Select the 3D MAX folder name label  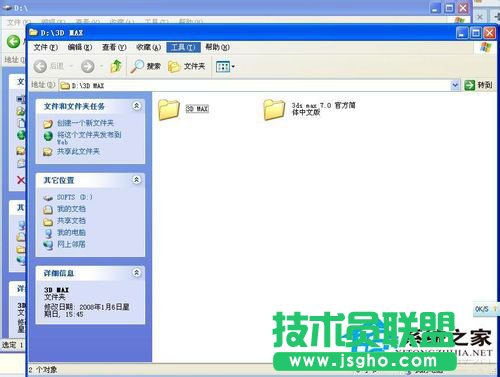[197, 109]
